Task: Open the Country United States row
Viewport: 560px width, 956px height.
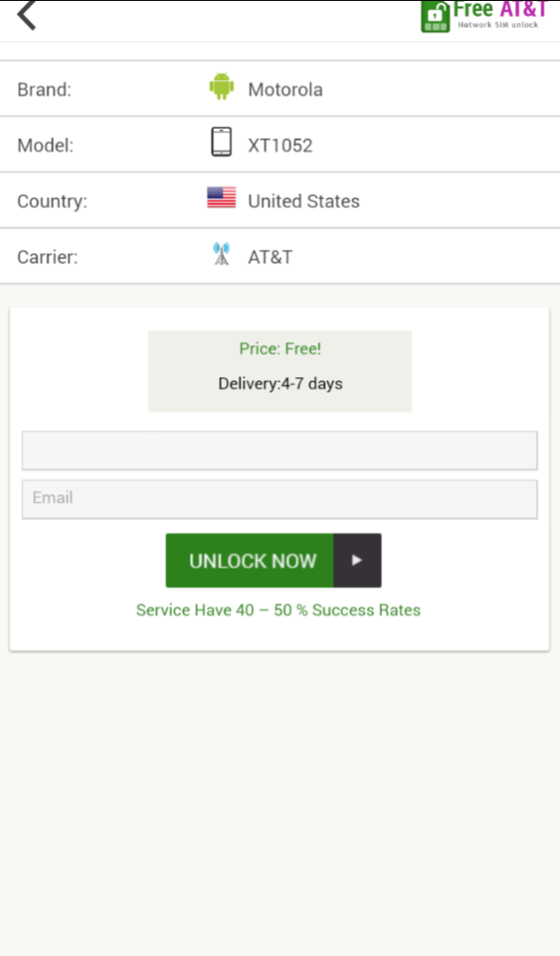Action: click(x=280, y=200)
